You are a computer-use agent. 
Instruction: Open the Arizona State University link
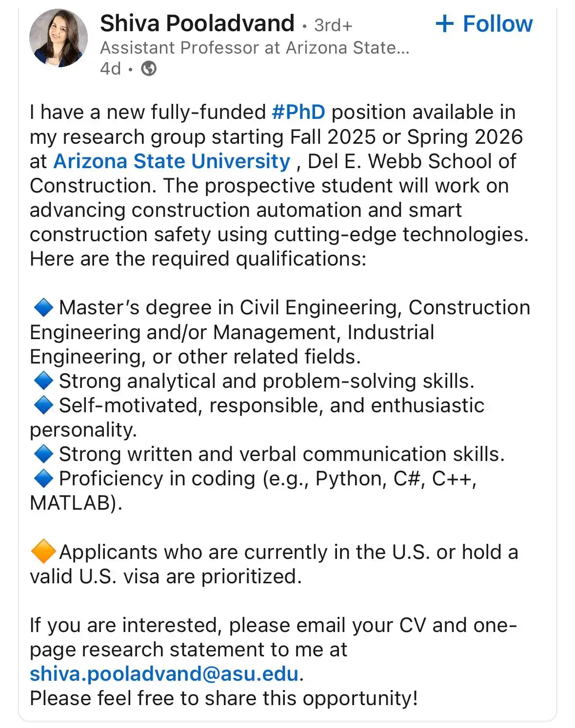pyautogui.click(x=172, y=161)
